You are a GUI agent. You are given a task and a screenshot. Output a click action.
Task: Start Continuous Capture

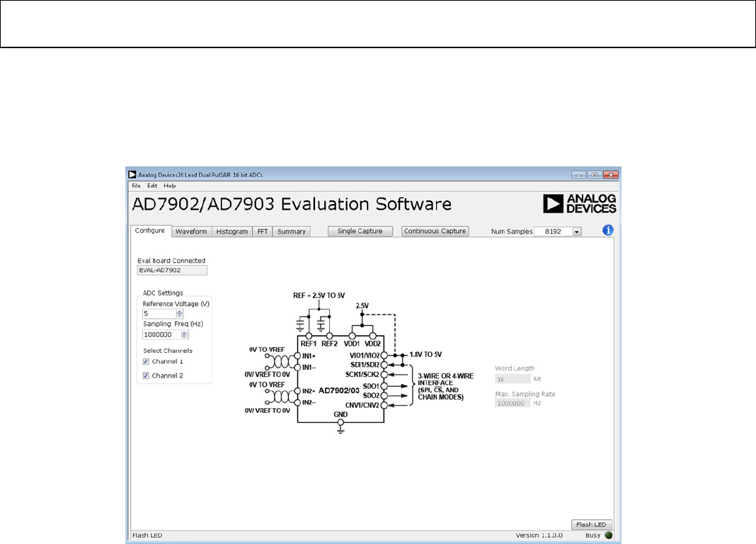[x=435, y=231]
